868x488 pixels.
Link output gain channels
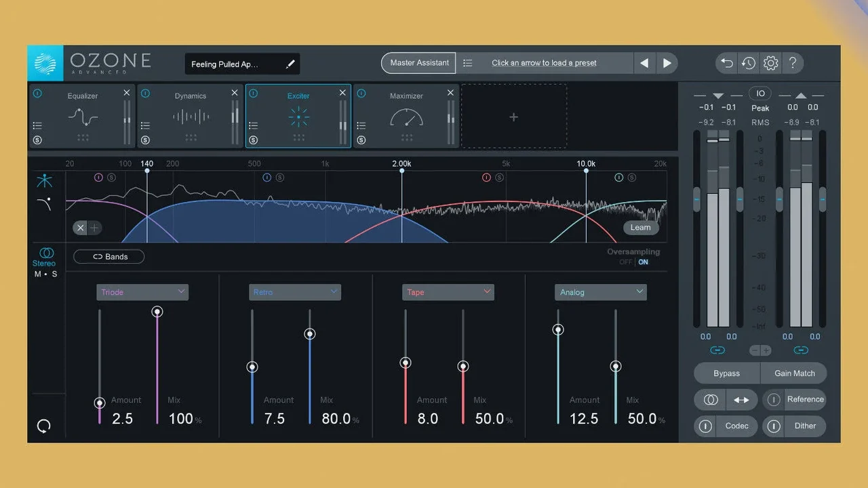801,350
